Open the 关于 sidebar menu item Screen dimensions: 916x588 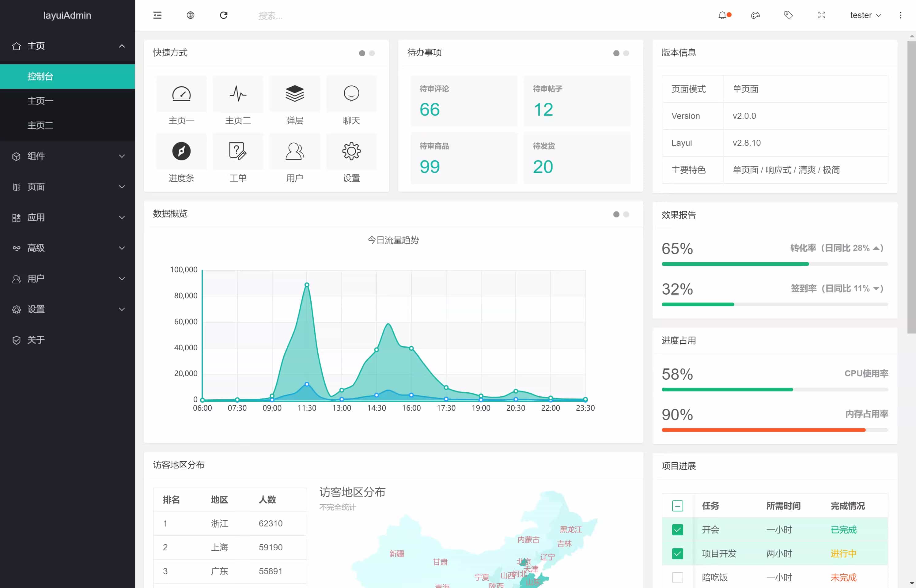tap(36, 340)
